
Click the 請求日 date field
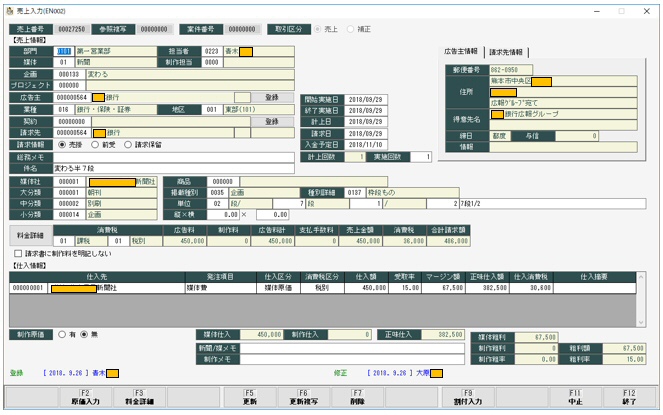pyautogui.click(x=366, y=133)
